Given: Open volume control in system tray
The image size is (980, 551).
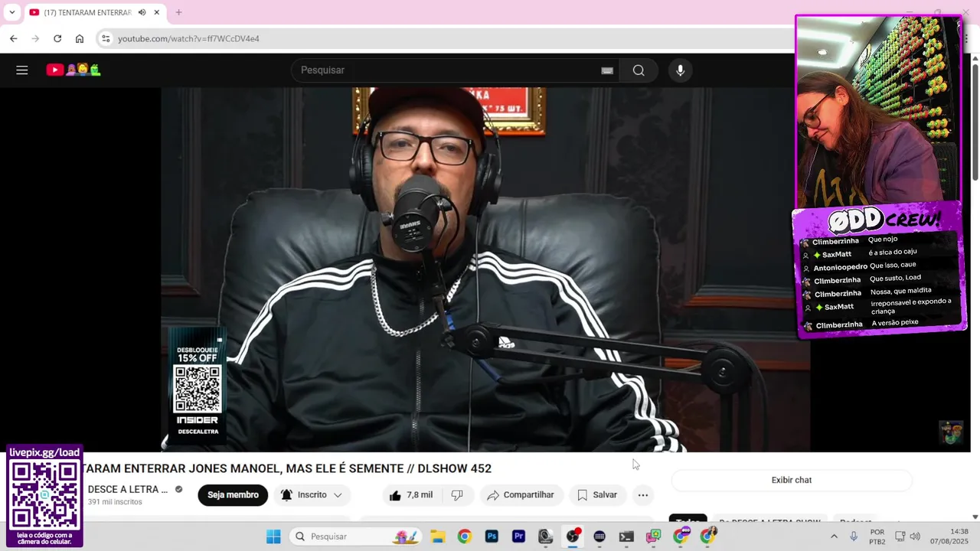Looking at the screenshot, I should [x=915, y=536].
